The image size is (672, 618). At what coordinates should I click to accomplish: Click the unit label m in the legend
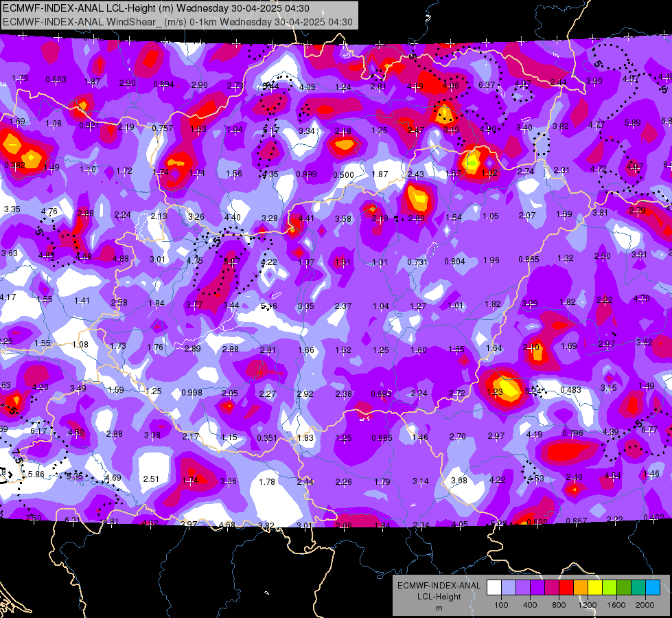click(439, 608)
